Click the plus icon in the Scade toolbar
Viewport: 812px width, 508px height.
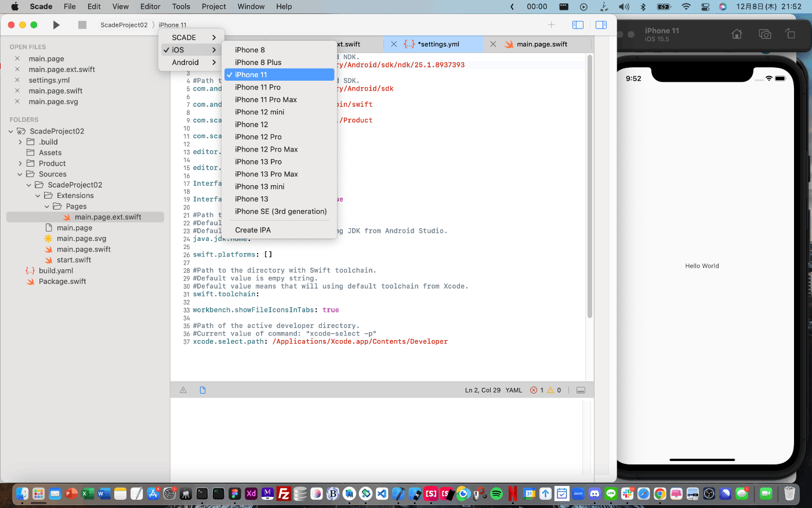pos(551,25)
